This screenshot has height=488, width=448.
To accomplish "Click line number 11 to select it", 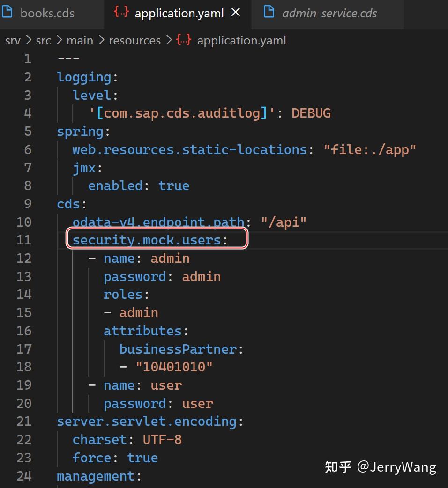I will click(x=24, y=239).
